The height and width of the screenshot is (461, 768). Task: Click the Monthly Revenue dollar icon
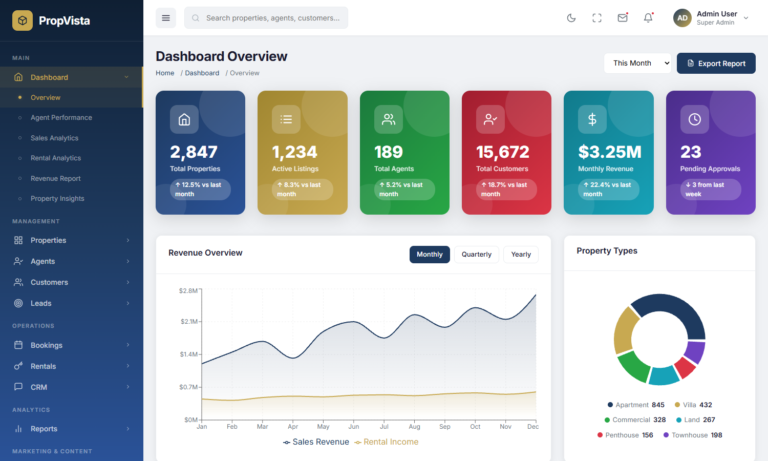pyautogui.click(x=592, y=119)
